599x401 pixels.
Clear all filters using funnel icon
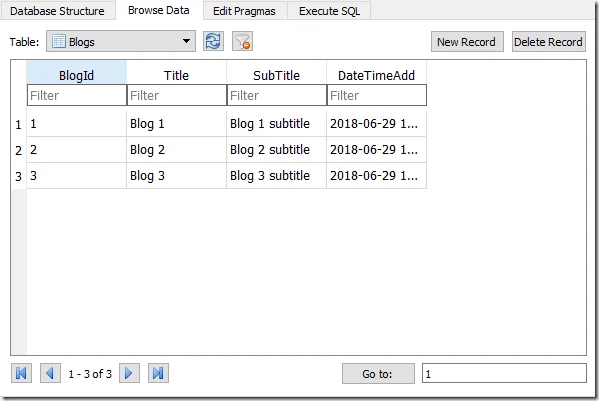point(242,41)
